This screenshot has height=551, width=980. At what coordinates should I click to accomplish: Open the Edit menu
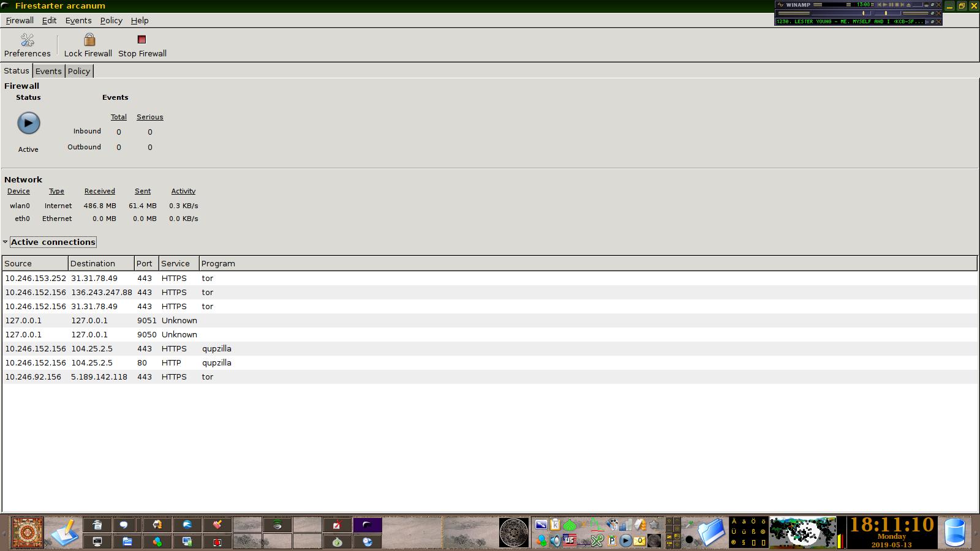tap(49, 20)
